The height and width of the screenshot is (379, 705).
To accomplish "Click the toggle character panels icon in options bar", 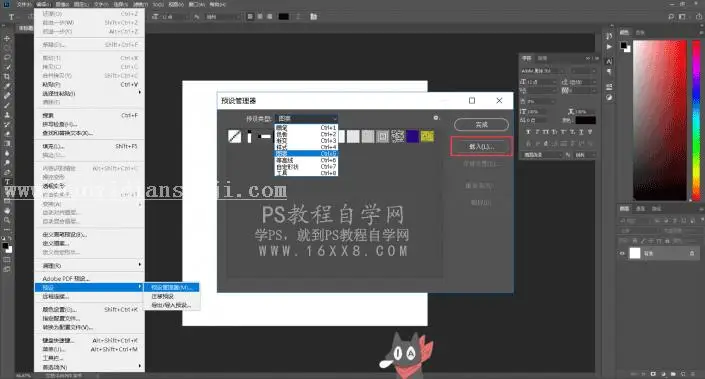I will (314, 17).
